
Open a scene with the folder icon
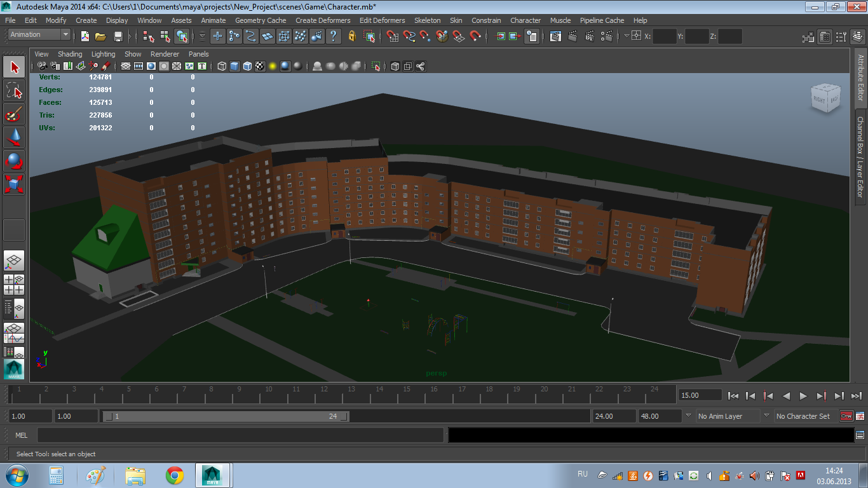point(100,37)
